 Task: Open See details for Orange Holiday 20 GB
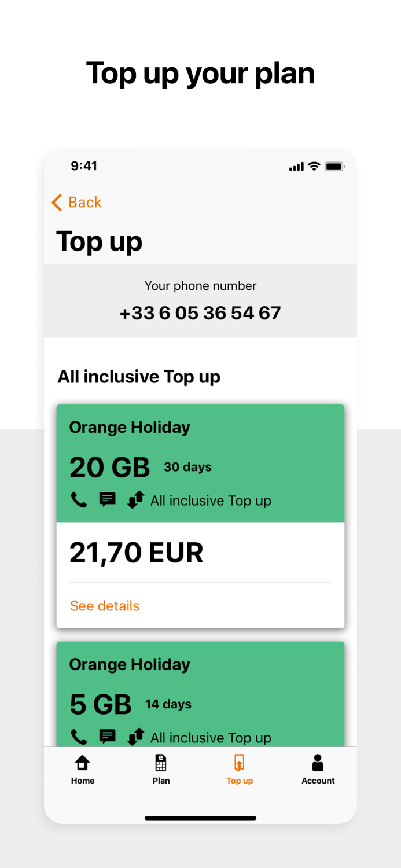tap(105, 605)
